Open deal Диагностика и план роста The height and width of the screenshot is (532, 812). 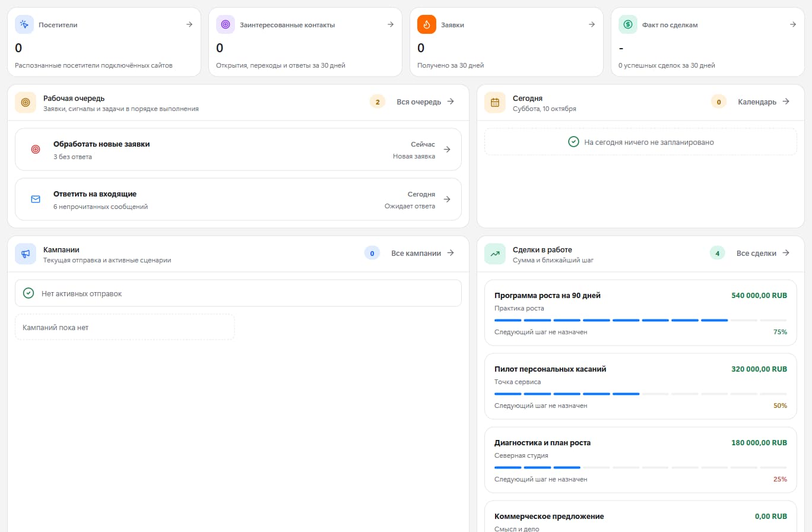click(x=640, y=460)
